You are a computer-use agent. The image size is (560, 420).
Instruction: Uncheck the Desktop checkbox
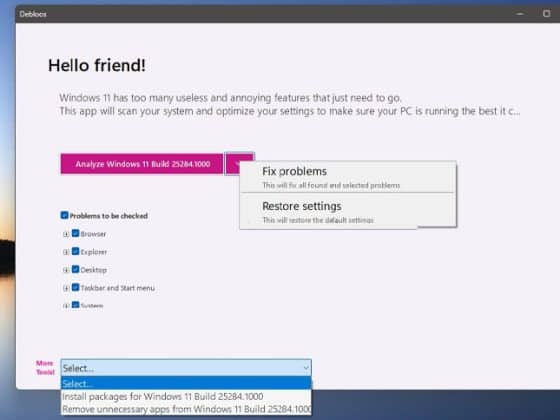(x=75, y=269)
